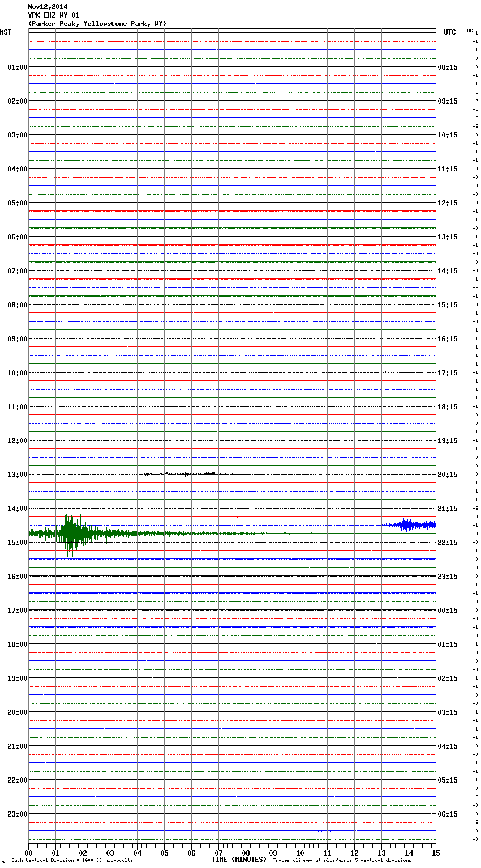Screen dimensions: 481x868
Task: Click the 11:15 UTC time label
Action: pyautogui.click(x=448, y=169)
